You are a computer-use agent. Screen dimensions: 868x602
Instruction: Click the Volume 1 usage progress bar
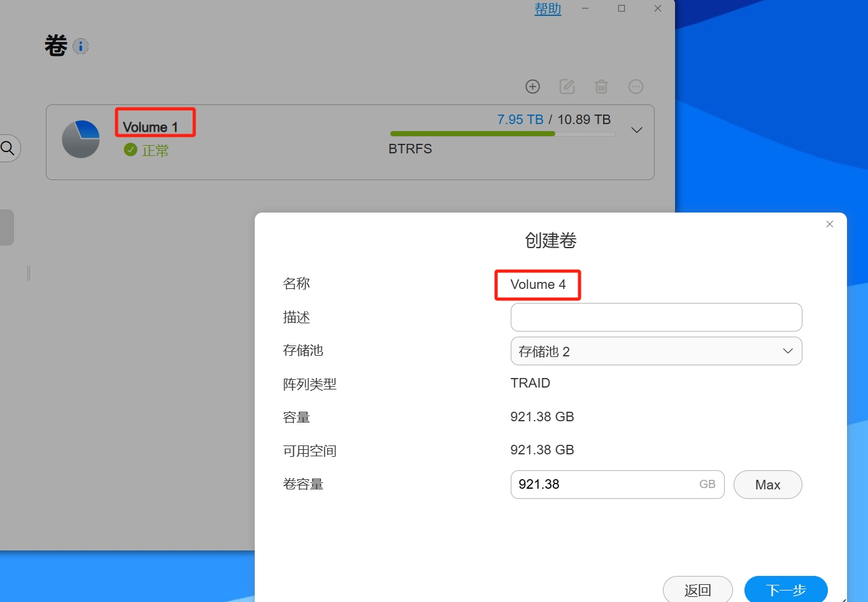(502, 134)
